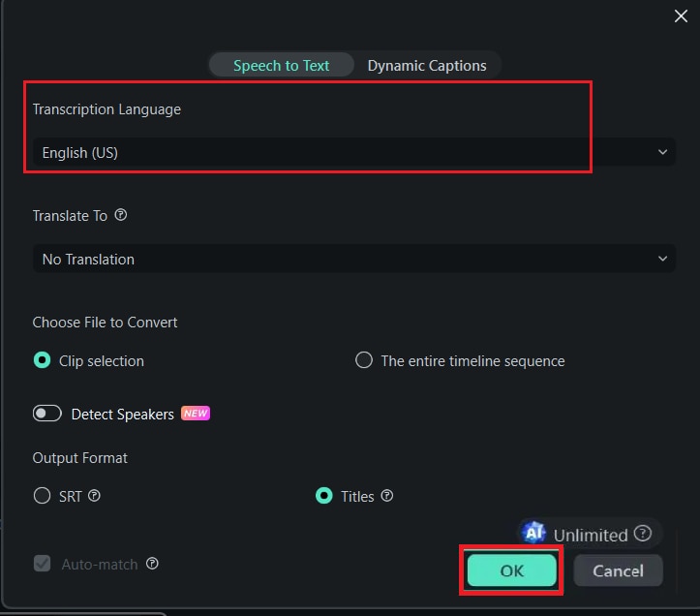This screenshot has width=700, height=616.
Task: Click the NEW badge beside Detect Speakers
Action: pyautogui.click(x=196, y=414)
